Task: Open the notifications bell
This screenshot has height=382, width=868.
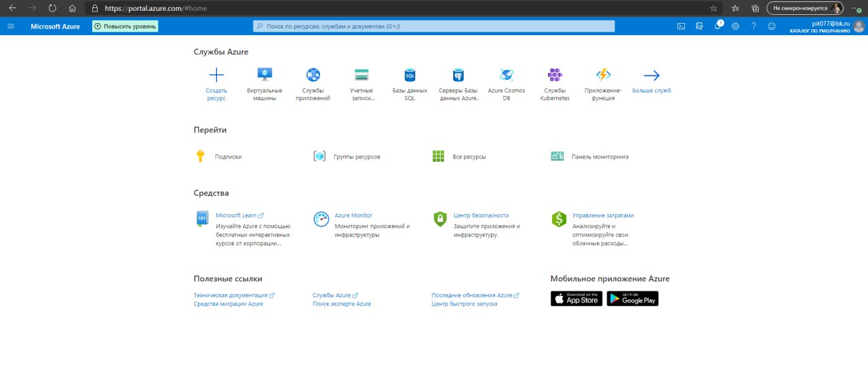Action: point(717,26)
